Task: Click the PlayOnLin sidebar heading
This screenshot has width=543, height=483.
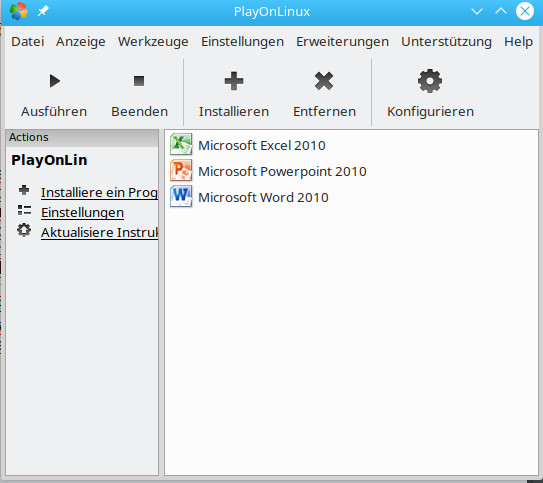Action: (x=49, y=160)
